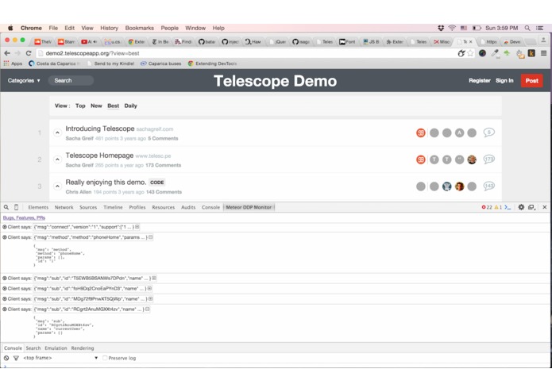Viewport: 552px width, 392px height.
Task: Open Chrome hamburger menu
Action: coord(543,53)
